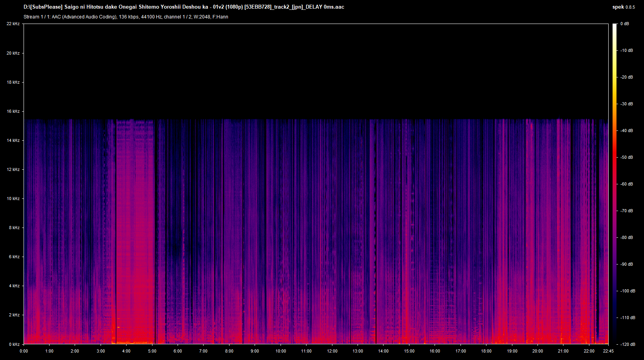Select the 4:00 time axis marker
The height and width of the screenshot is (360, 644).
[127, 351]
